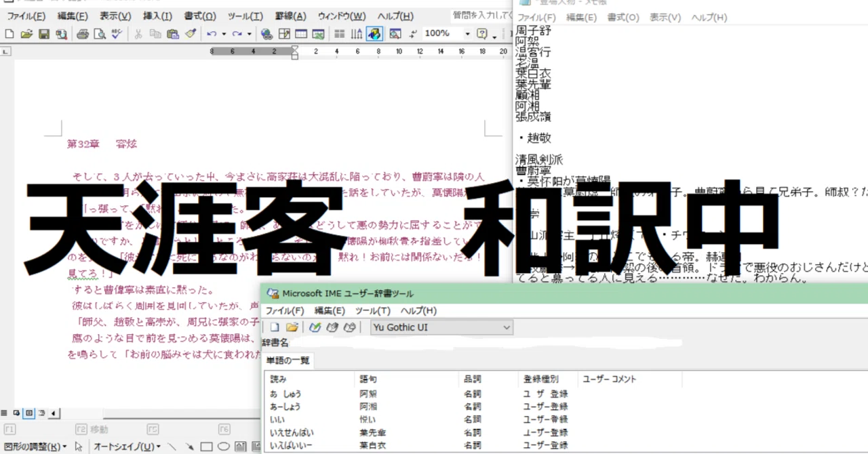This screenshot has height=454, width=868.
Task: Sort by the 語句 column header
Action: pyautogui.click(x=406, y=379)
